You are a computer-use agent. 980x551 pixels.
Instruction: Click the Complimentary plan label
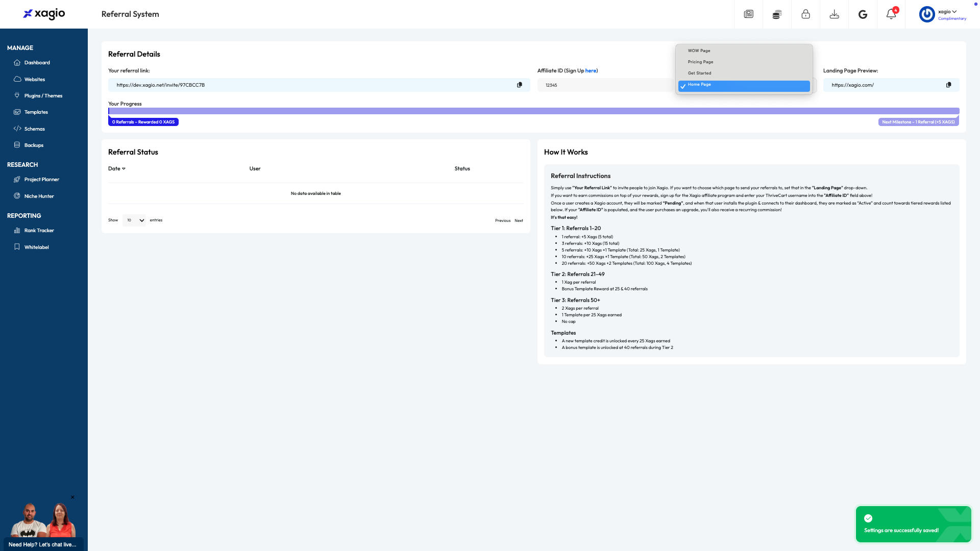point(952,19)
